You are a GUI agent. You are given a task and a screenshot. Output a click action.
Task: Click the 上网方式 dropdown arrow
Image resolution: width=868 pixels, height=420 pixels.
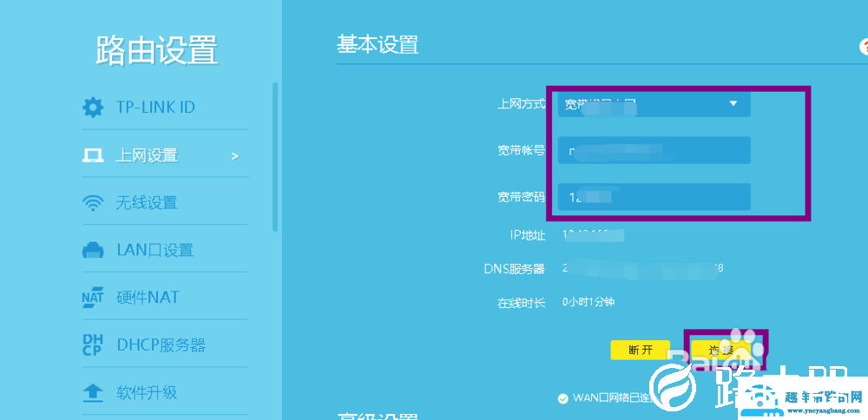click(733, 103)
